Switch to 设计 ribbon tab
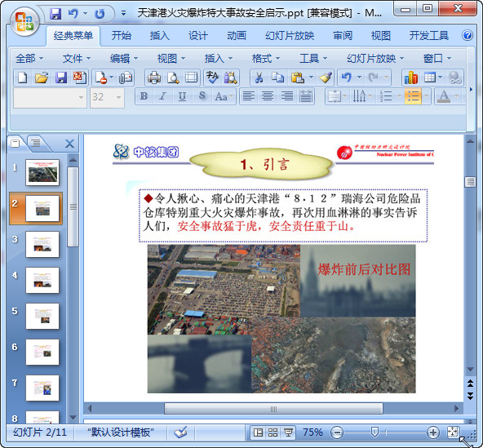 pyautogui.click(x=197, y=36)
